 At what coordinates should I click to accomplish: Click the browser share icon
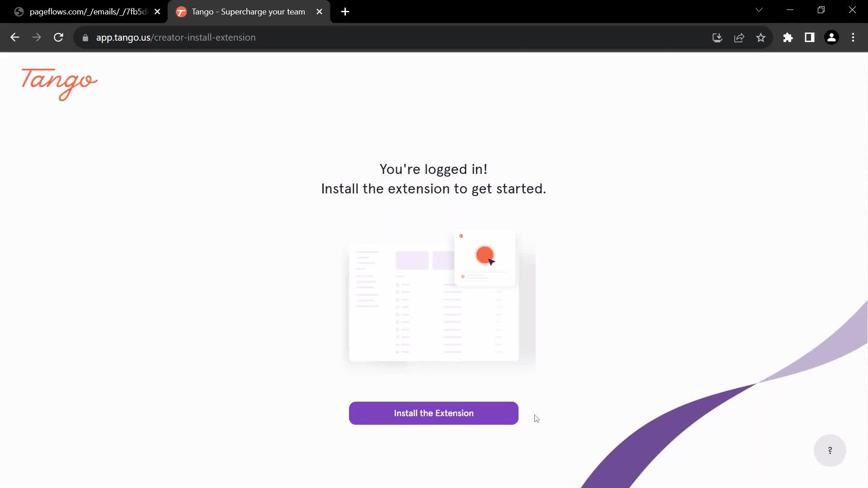(739, 38)
